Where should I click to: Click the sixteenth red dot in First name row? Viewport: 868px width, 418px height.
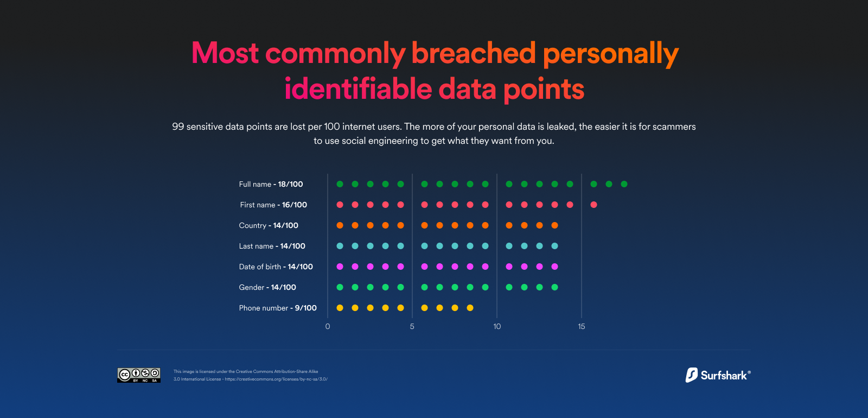pos(593,205)
